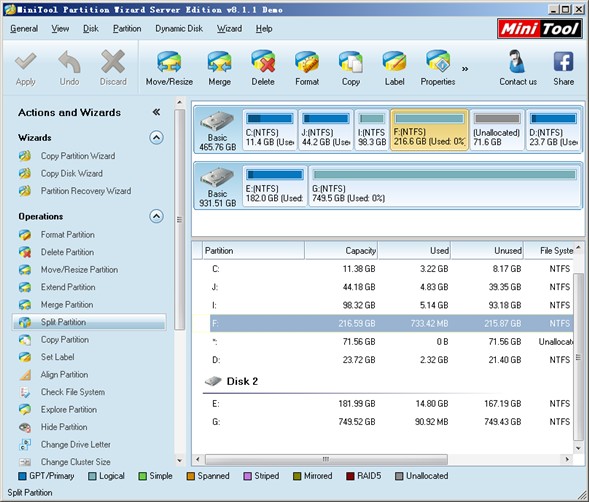Click the Undo arrow icon
The height and width of the screenshot is (502, 589).
click(69, 62)
